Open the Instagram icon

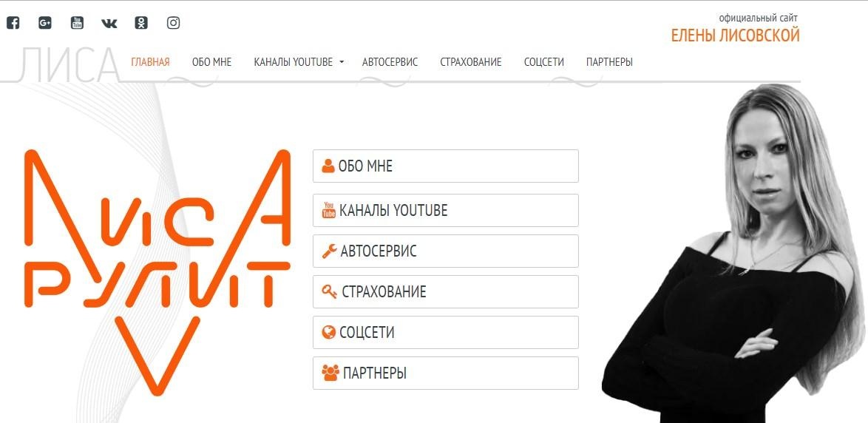click(173, 23)
